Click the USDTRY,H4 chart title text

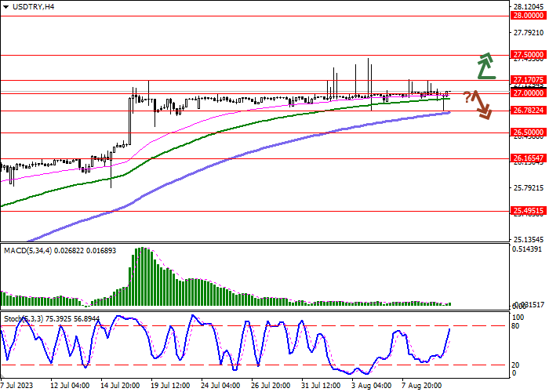tap(34, 6)
